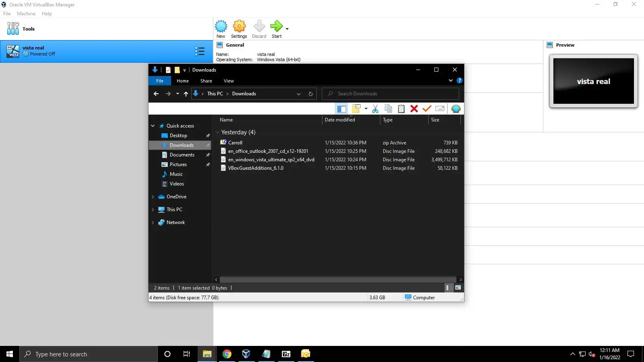Collapse Quick access tree node
This screenshot has height=362, width=644.
click(x=153, y=126)
